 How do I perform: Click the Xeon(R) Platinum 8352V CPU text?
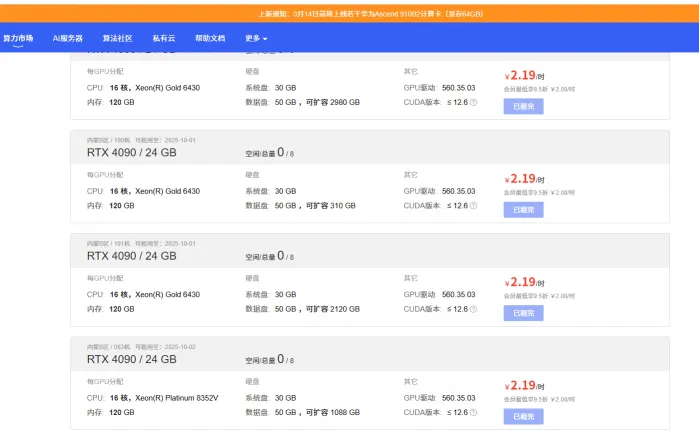[x=177, y=398]
